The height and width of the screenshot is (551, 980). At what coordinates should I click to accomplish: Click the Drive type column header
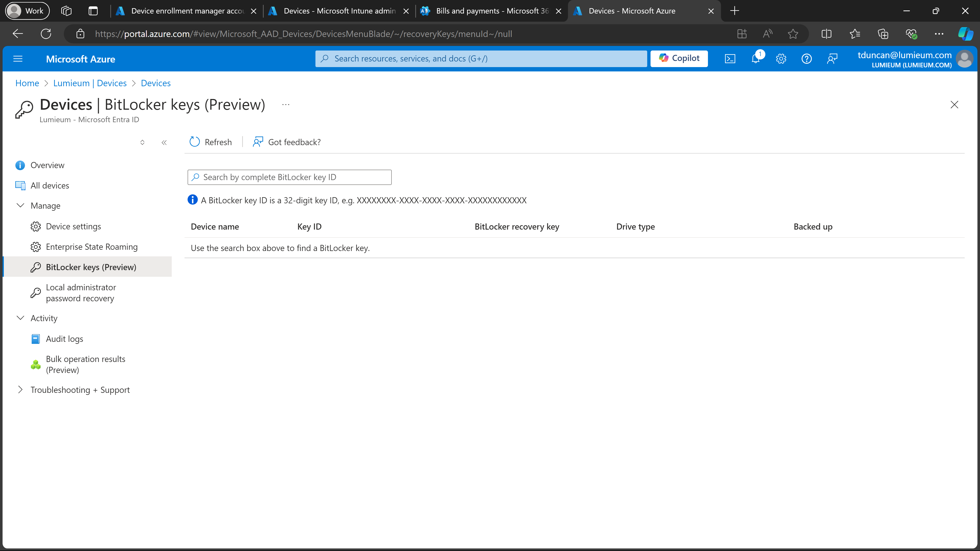[635, 227]
